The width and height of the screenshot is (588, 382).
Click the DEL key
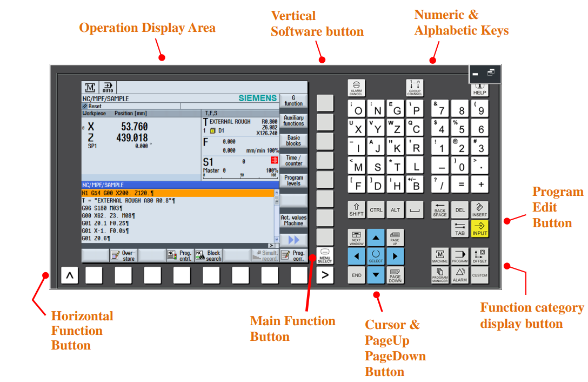point(460,210)
